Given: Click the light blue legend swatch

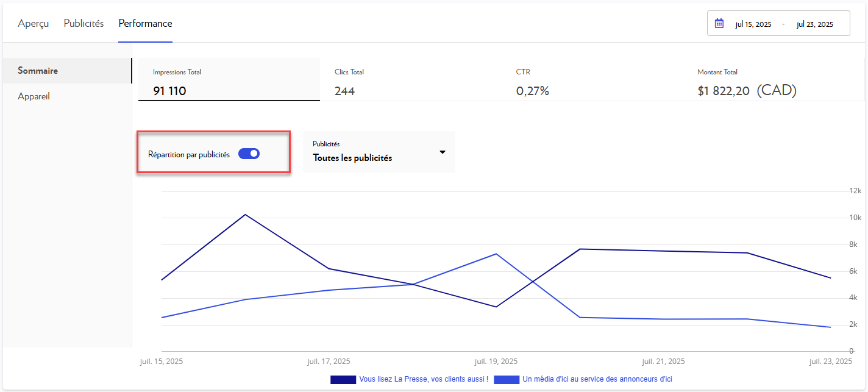Looking at the screenshot, I should (507, 379).
